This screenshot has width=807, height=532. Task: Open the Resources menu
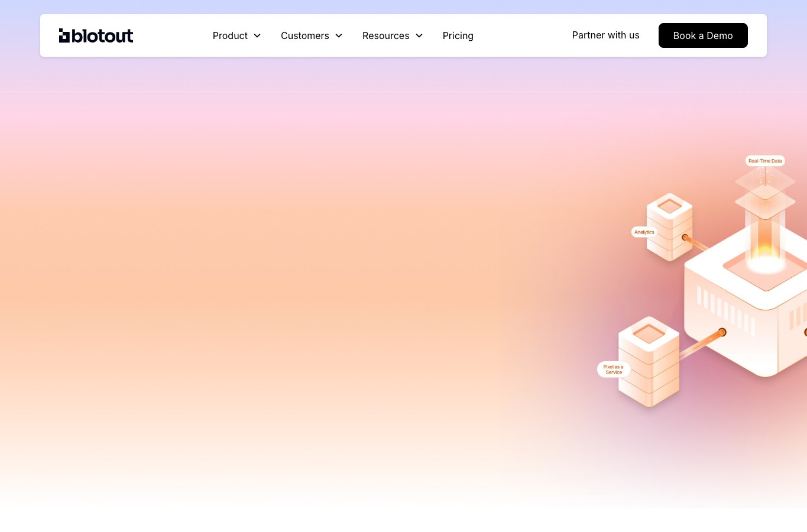(385, 35)
